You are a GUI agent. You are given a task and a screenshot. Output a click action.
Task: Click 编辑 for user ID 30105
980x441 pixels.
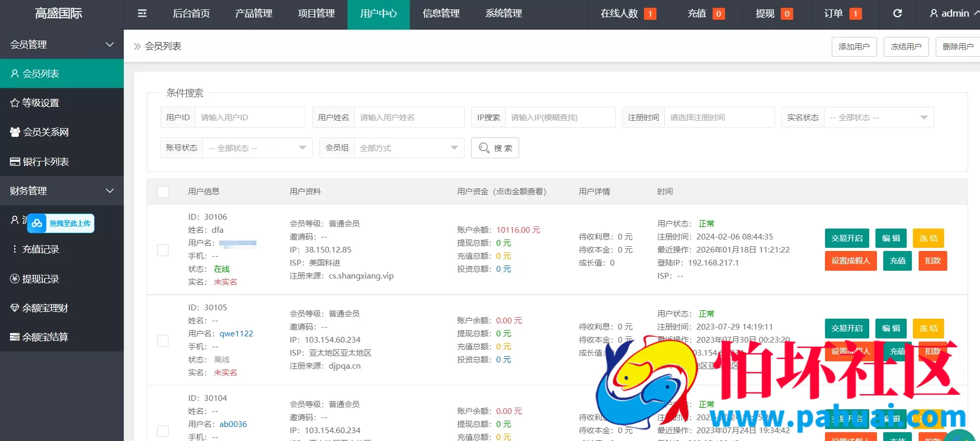point(891,329)
